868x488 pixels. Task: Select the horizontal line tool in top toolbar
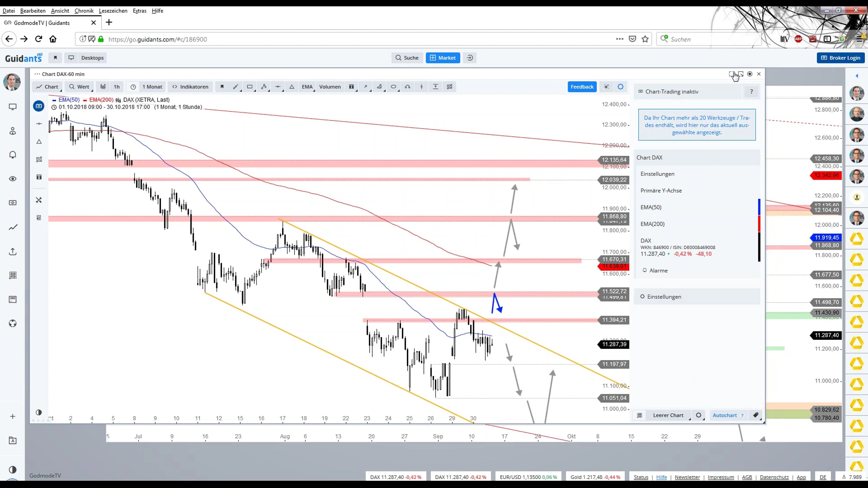point(278,87)
